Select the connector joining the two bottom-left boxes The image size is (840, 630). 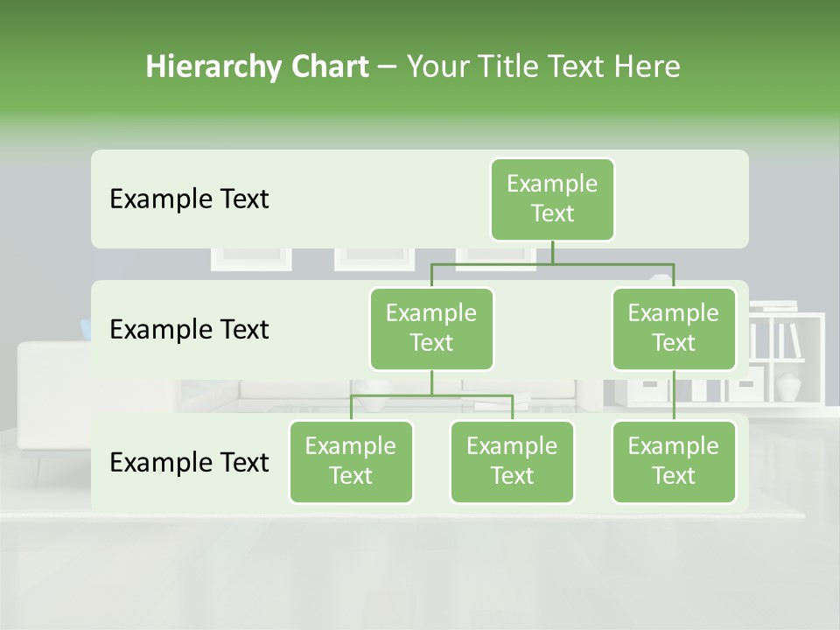(x=431, y=395)
